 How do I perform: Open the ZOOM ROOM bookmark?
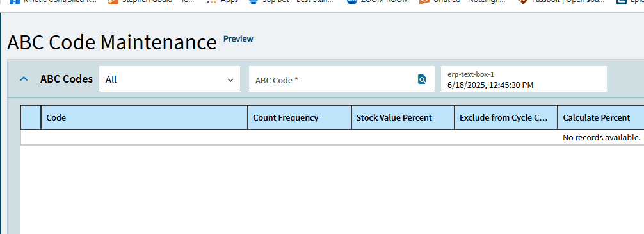(x=378, y=2)
